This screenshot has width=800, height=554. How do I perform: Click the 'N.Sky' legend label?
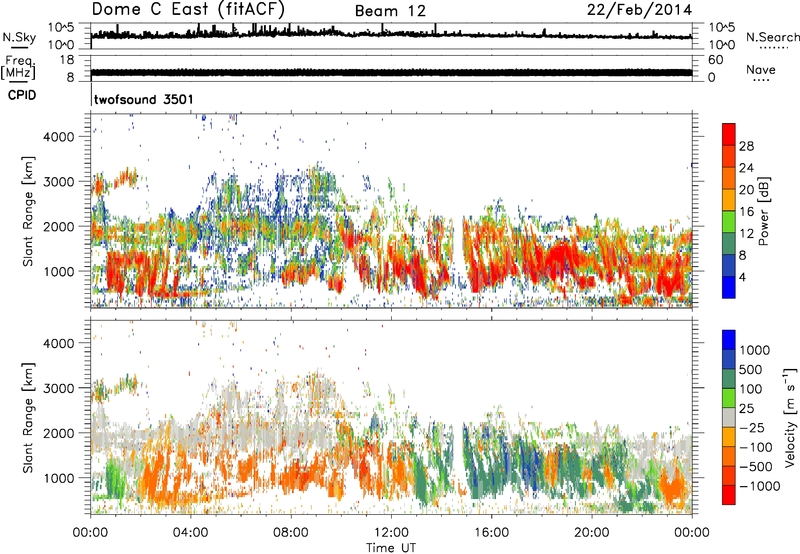pyautogui.click(x=19, y=37)
